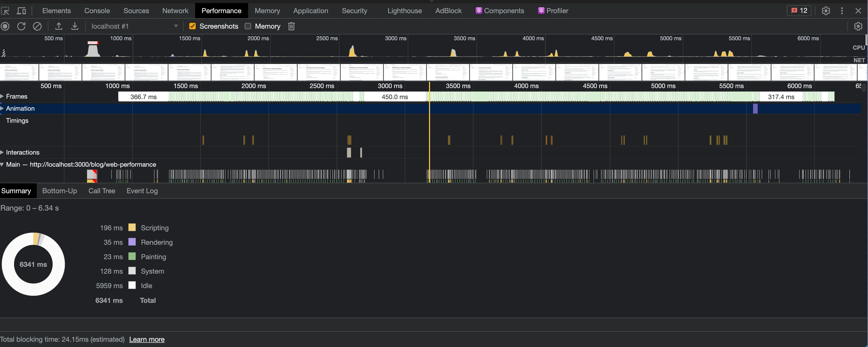Screen dimensions: 868x347
Task: Open the Memory panel tab
Action: [267, 11]
